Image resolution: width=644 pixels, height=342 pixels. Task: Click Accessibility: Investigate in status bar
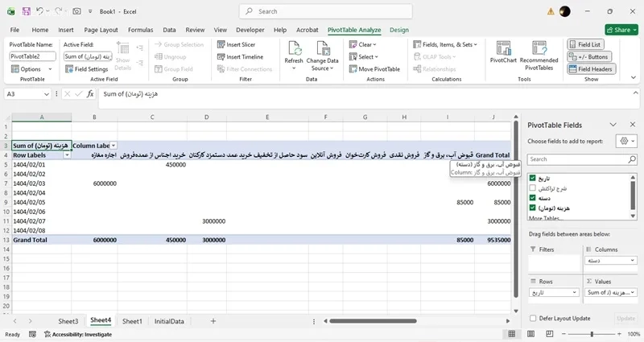pyautogui.click(x=78, y=334)
